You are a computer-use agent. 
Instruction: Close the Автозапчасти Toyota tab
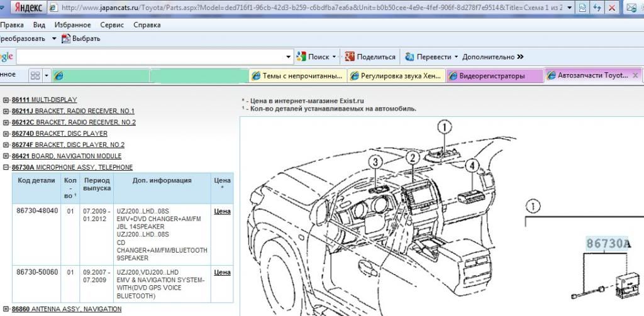click(635, 75)
